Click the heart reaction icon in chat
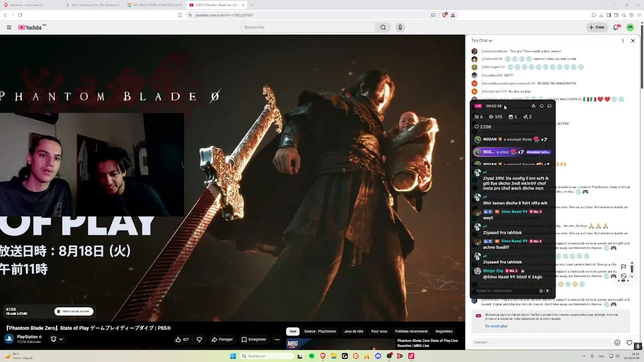Image resolution: width=644 pixels, height=362 pixels. click(x=629, y=342)
